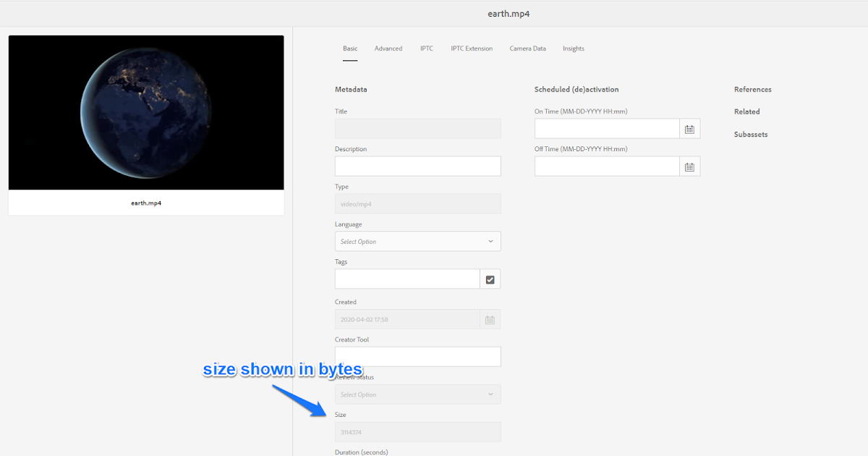Click the Created date calendar icon
This screenshot has width=868, height=456.
pyautogui.click(x=490, y=319)
